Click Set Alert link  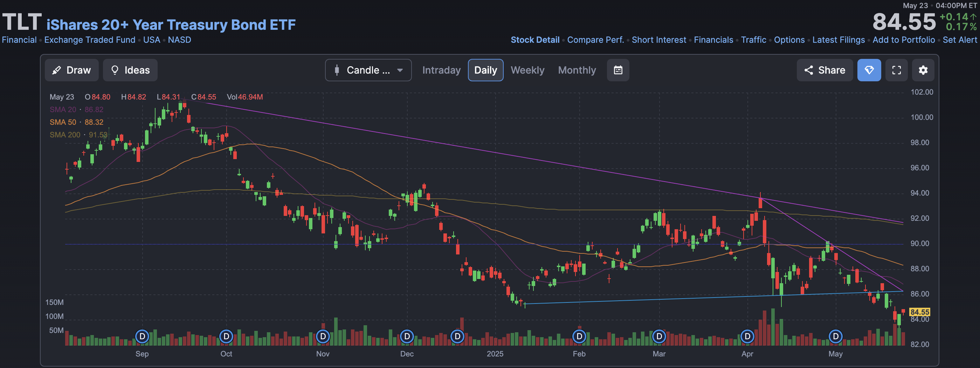pyautogui.click(x=959, y=40)
